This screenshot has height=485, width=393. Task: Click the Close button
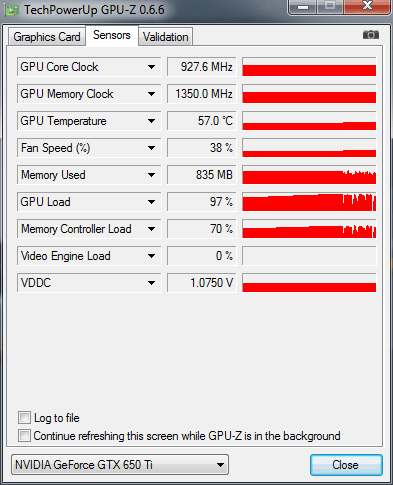pyautogui.click(x=346, y=465)
